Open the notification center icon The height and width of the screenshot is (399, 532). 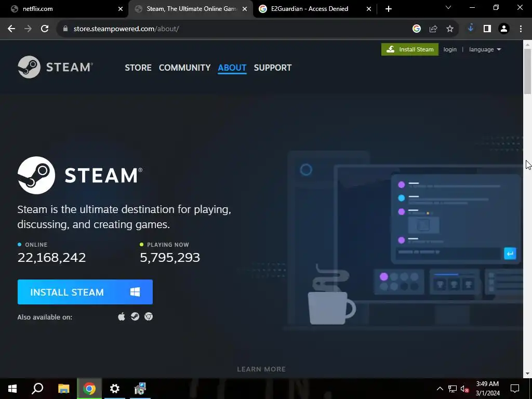point(515,389)
